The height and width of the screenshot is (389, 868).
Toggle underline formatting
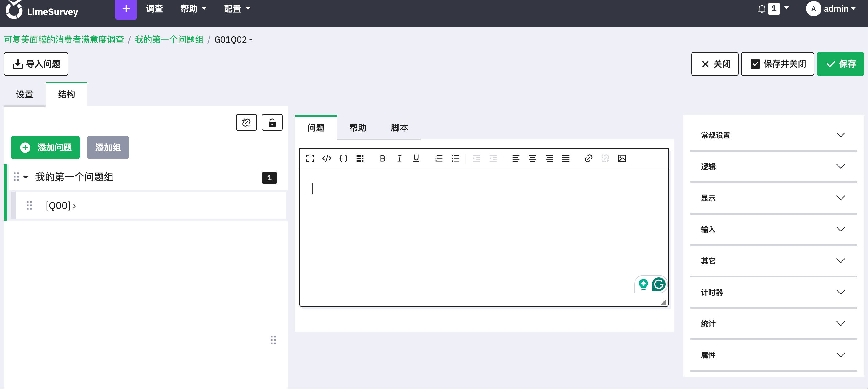pos(416,158)
